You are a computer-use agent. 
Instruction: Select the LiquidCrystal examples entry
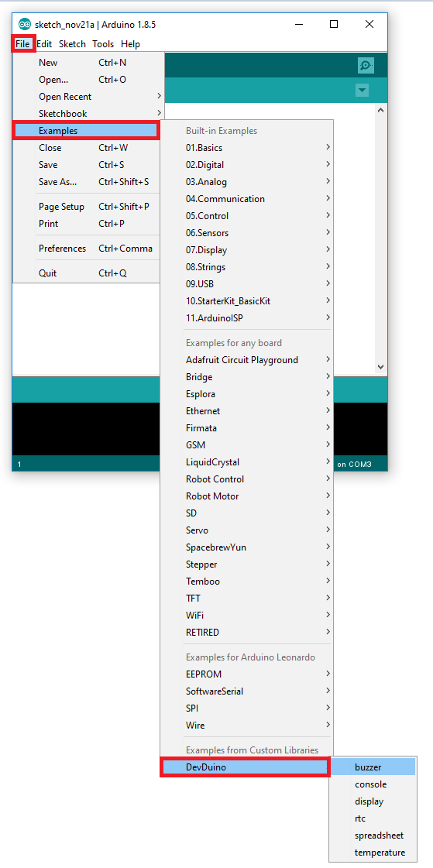pos(247,462)
